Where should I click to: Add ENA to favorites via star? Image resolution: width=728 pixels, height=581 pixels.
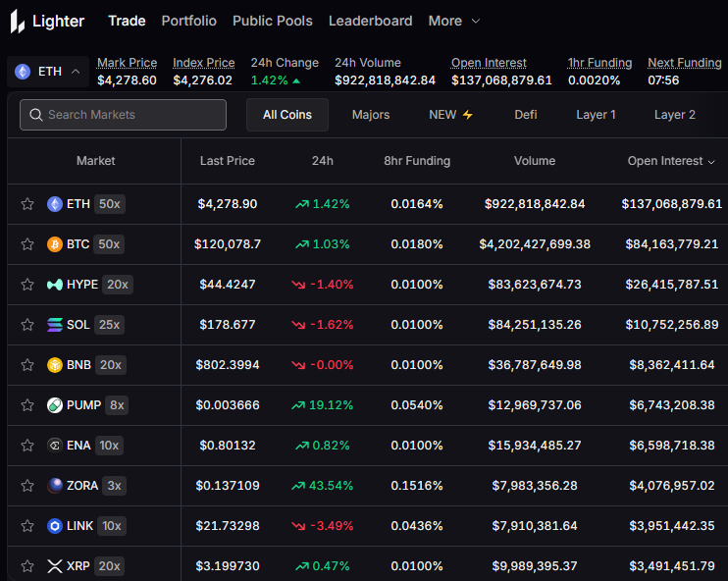tap(27, 446)
